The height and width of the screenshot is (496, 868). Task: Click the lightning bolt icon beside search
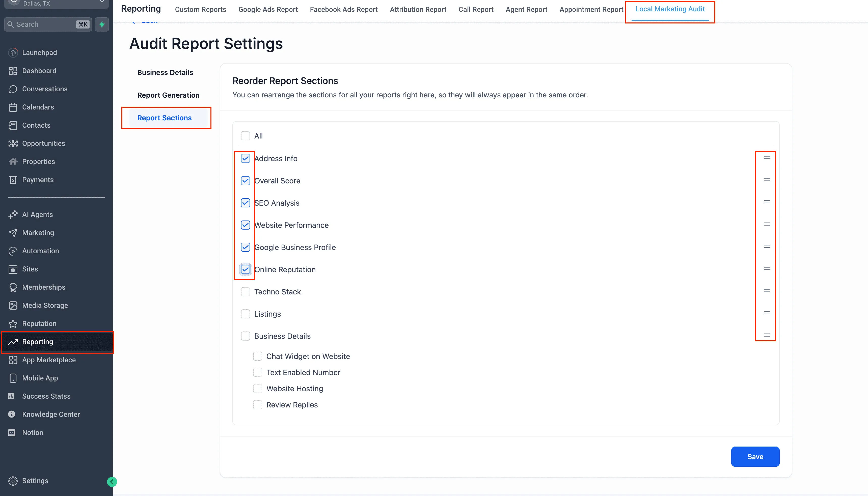coord(102,24)
